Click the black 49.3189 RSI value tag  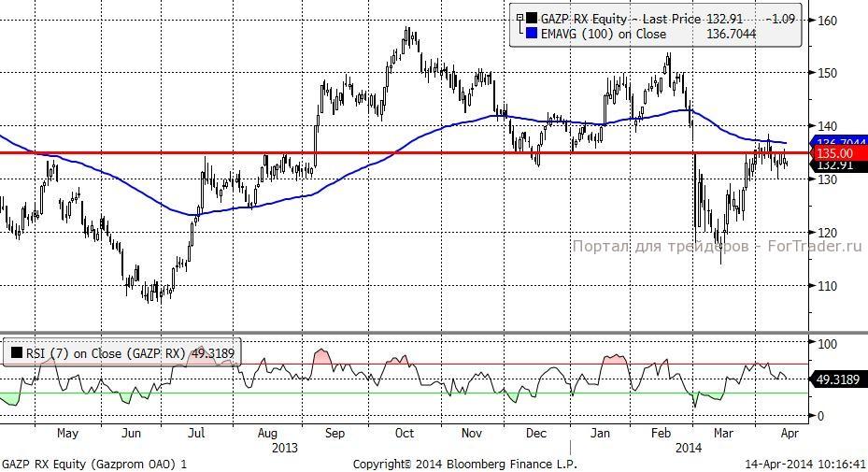point(837,379)
